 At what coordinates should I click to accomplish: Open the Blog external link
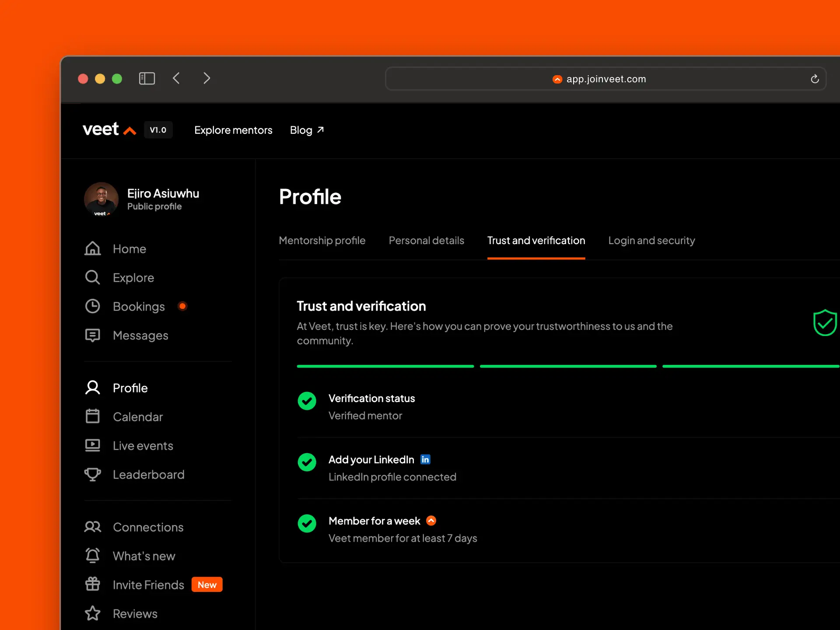307,130
